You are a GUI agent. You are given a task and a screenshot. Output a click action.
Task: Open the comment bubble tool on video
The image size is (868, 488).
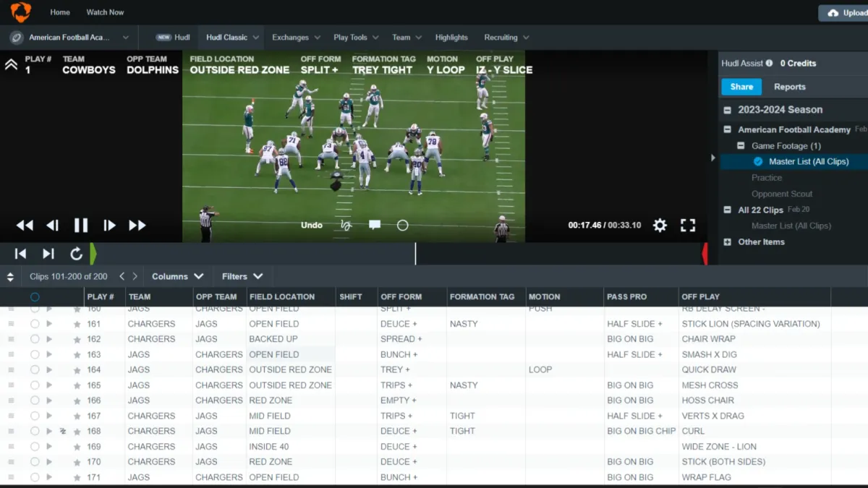(x=375, y=225)
